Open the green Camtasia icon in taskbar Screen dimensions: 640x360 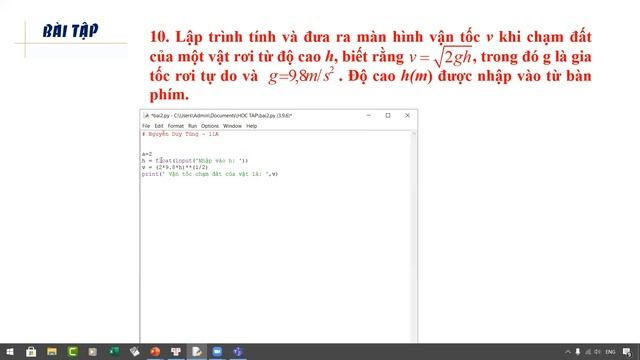72,351
